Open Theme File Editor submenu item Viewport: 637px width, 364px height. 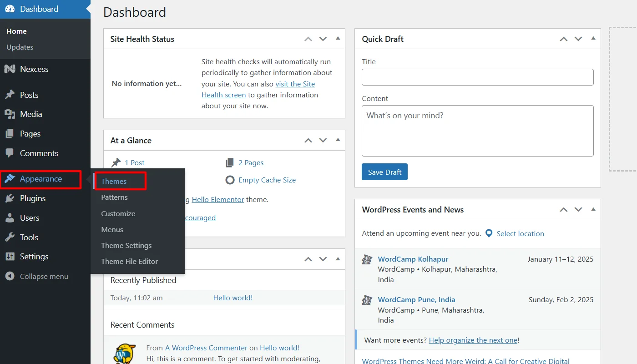130,261
